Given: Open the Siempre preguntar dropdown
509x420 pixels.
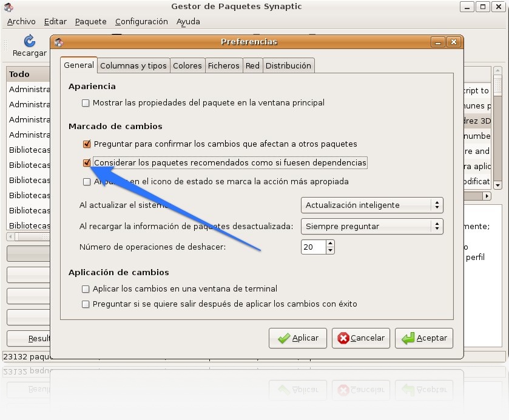Looking at the screenshot, I should pyautogui.click(x=372, y=227).
